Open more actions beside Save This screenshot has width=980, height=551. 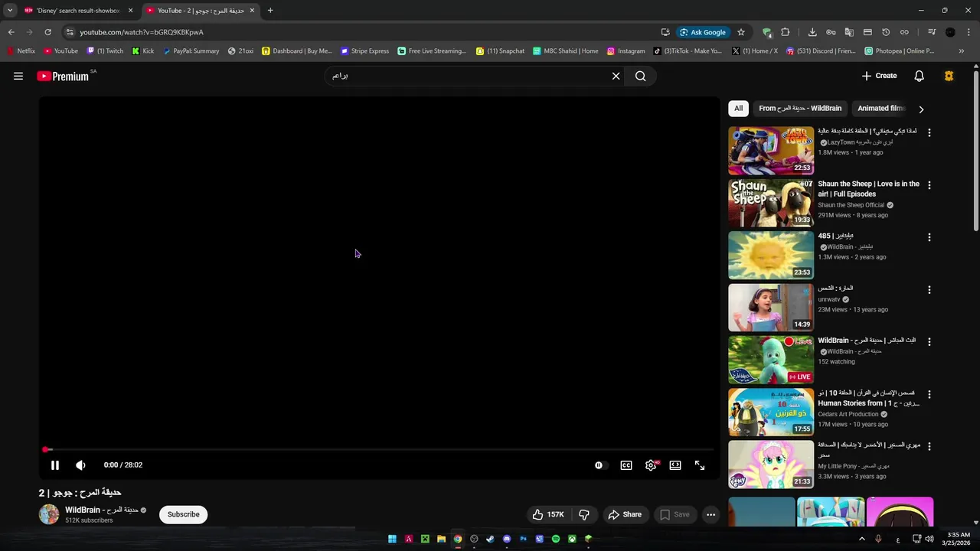pyautogui.click(x=710, y=514)
